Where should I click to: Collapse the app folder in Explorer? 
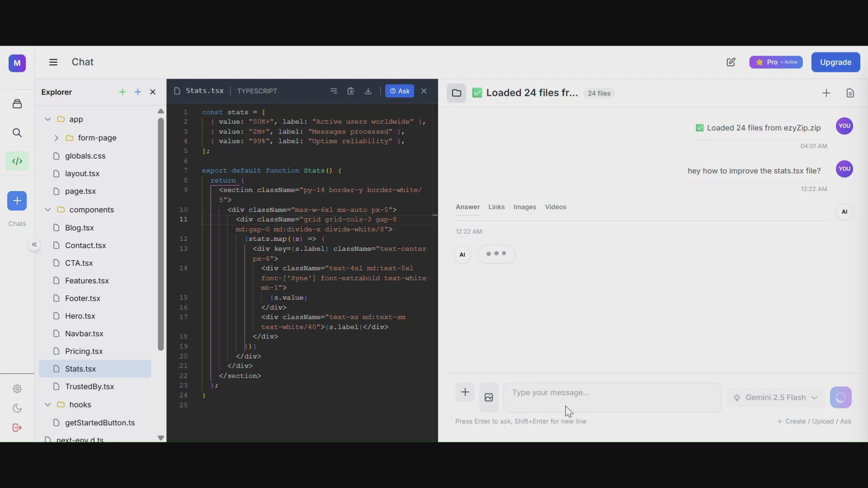tap(47, 119)
